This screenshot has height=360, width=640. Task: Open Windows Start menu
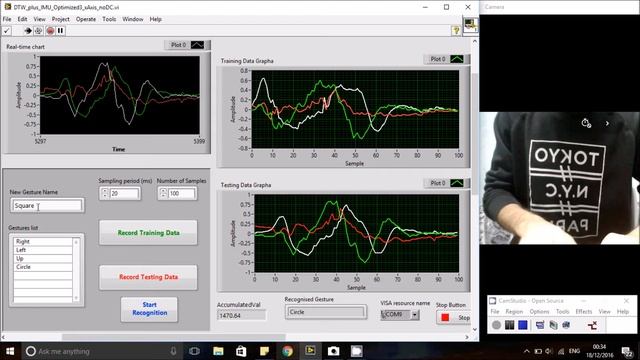[x=10, y=351]
